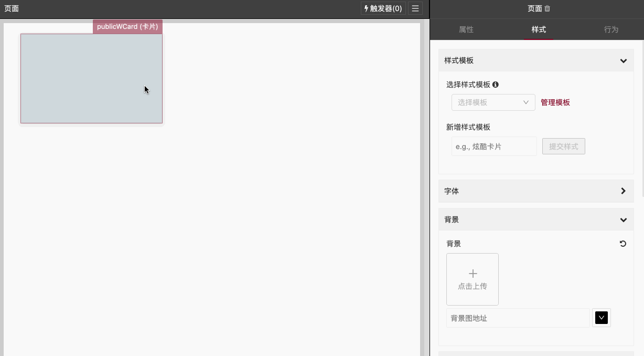Open the hamburger menu icon
This screenshot has width=644, height=356.
(x=415, y=8)
